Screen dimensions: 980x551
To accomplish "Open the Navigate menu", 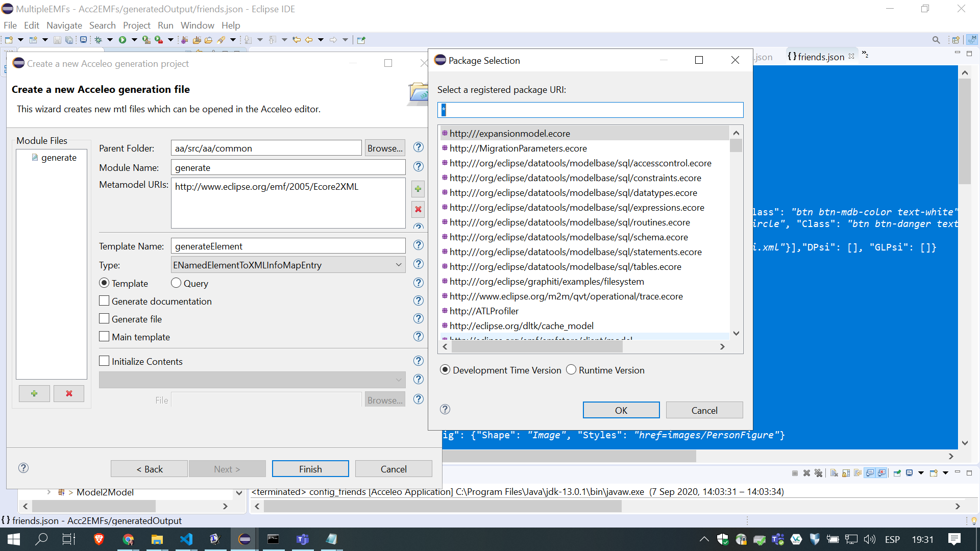I will (x=64, y=25).
